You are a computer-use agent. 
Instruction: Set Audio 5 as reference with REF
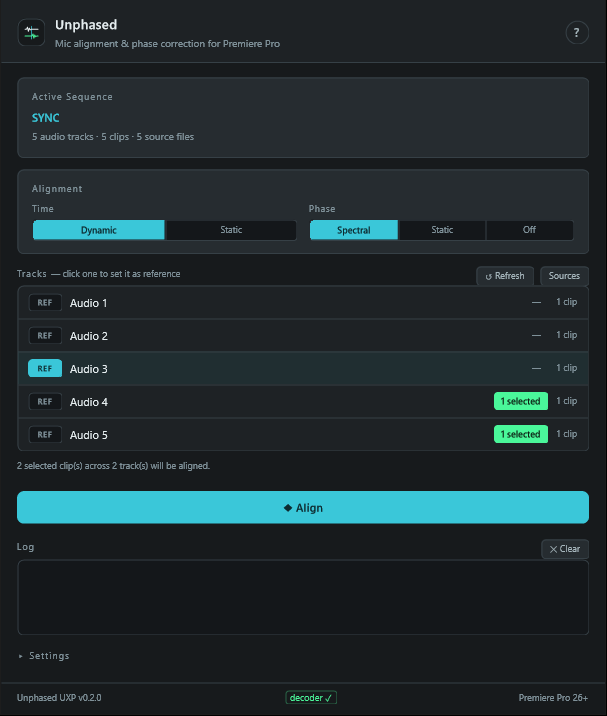(45, 434)
